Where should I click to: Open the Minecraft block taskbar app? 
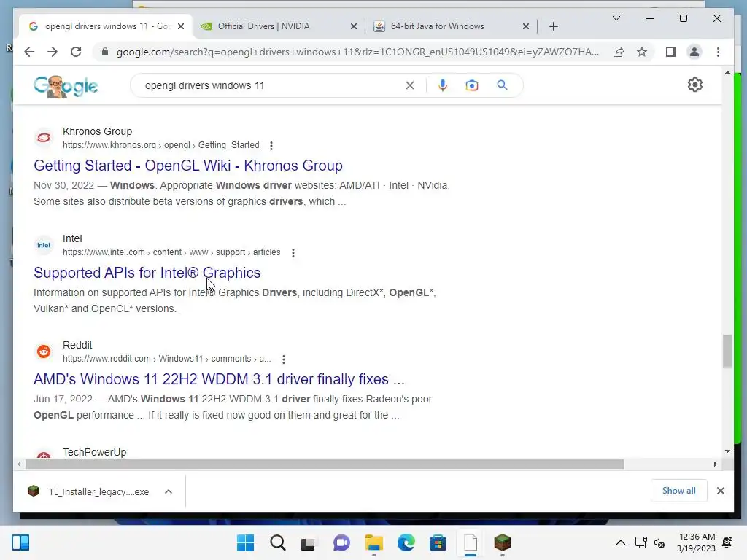click(502, 542)
